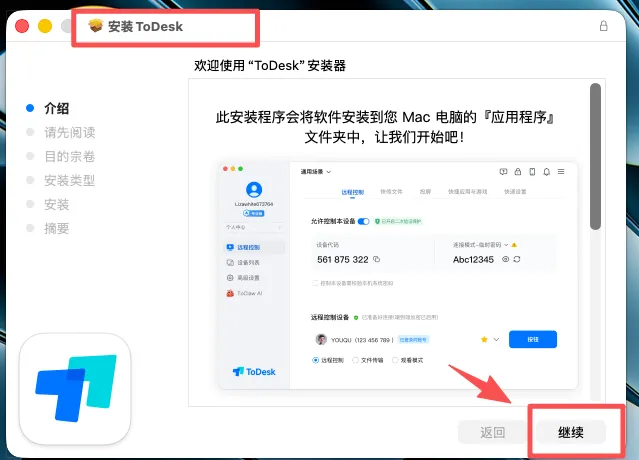Click the installer content scrollbar
The image size is (639, 460).
595,156
